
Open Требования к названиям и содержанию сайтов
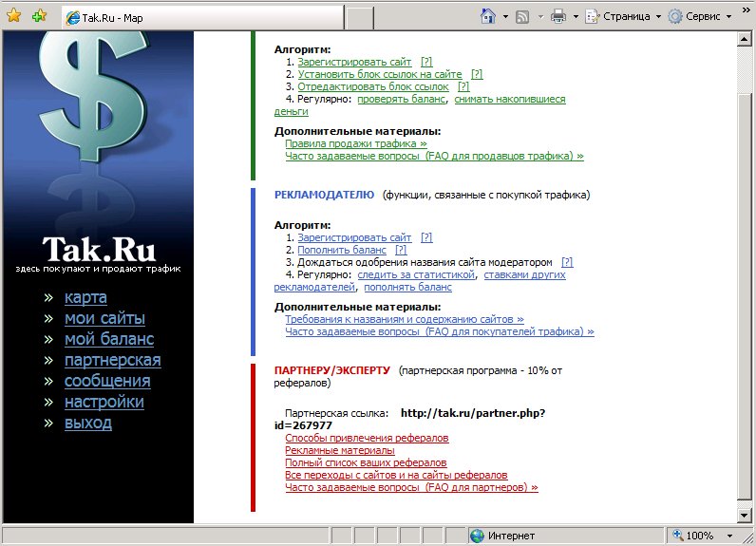click(405, 319)
